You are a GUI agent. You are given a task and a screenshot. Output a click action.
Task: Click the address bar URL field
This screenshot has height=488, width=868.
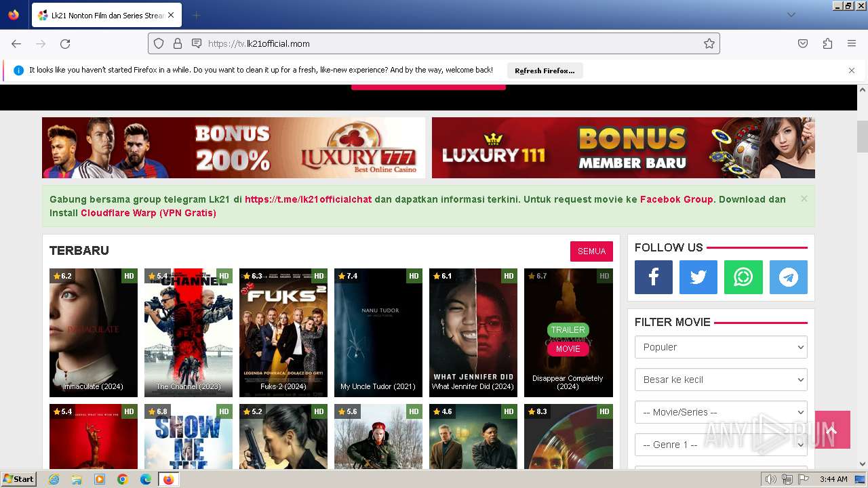pos(434,43)
